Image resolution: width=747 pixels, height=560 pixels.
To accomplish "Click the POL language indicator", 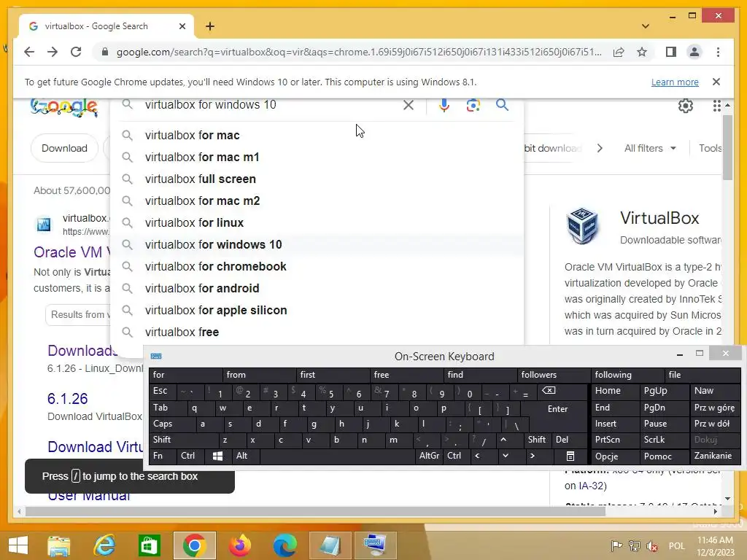I will (x=676, y=546).
